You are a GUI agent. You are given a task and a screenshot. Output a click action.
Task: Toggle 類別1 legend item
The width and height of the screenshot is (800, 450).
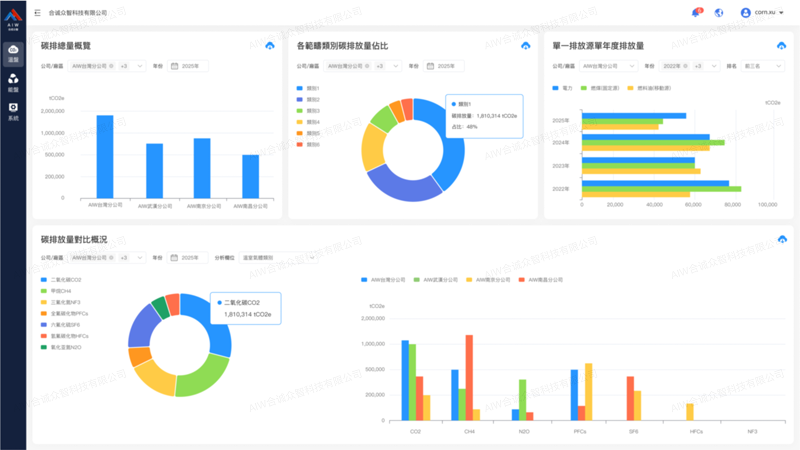click(x=308, y=88)
